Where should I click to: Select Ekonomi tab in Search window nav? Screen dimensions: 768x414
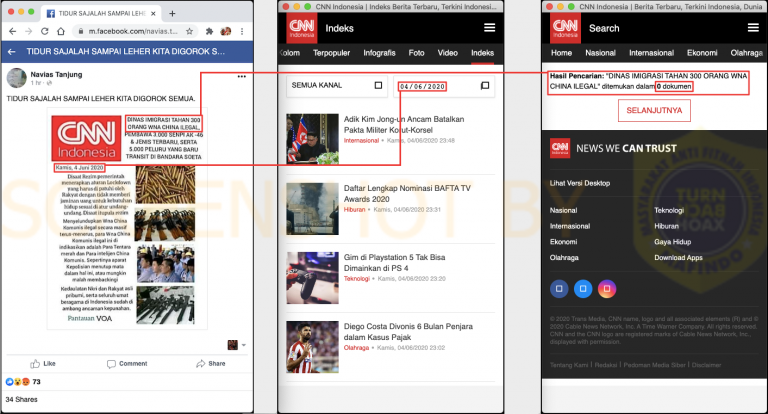click(702, 53)
